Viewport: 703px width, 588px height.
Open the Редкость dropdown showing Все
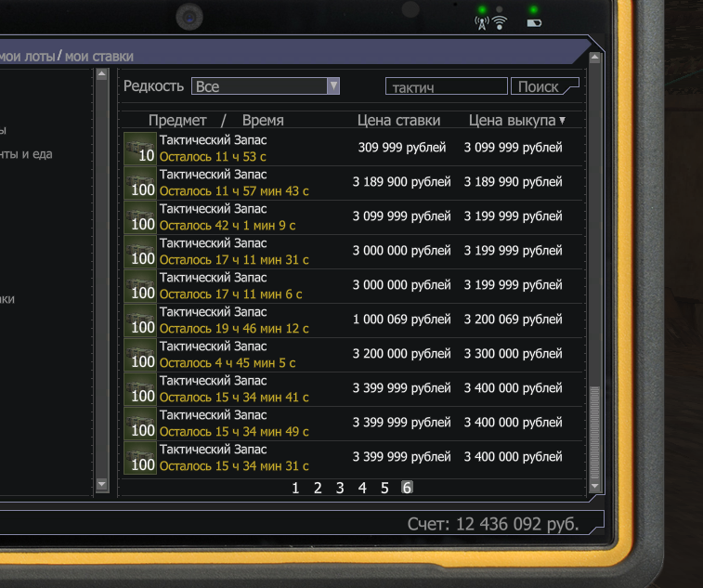coord(265,86)
